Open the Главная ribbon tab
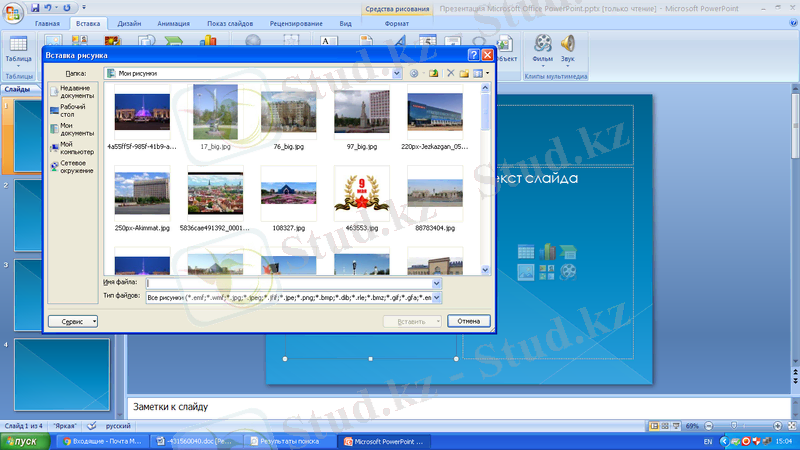 point(47,23)
